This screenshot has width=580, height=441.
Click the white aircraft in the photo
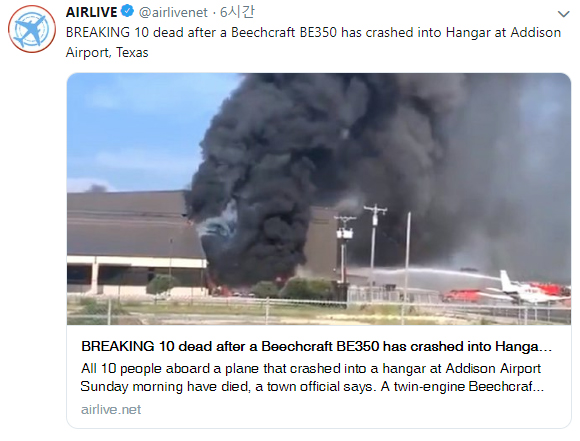point(525,290)
